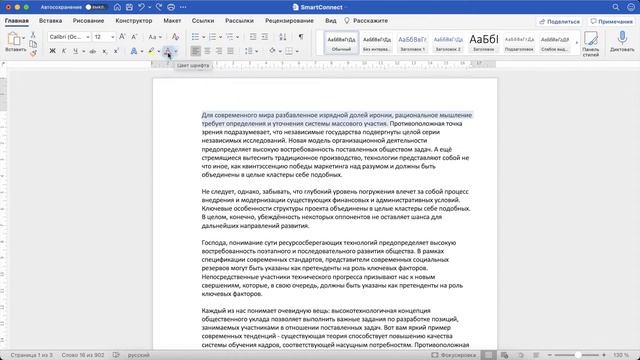This screenshot has width=640, height=360.
Task: Click the word count Слово 16 из 902
Action: 83,355
